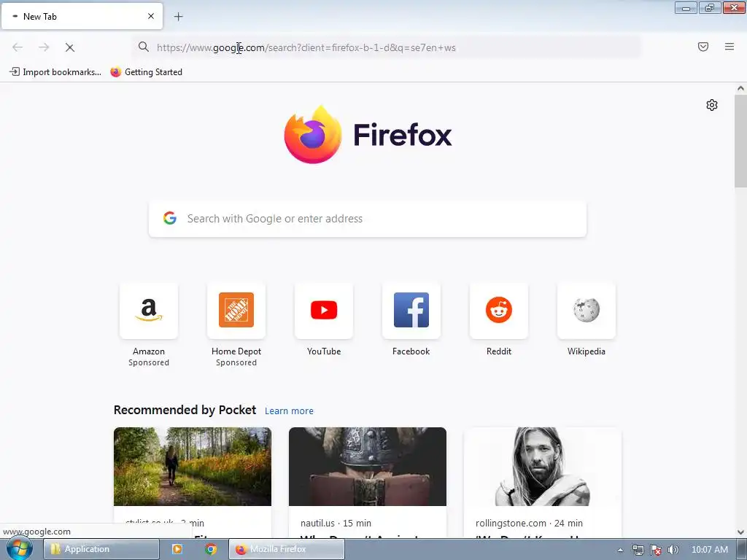Image resolution: width=747 pixels, height=560 pixels.
Task: Show hidden system tray icons arrow
Action: click(620, 550)
